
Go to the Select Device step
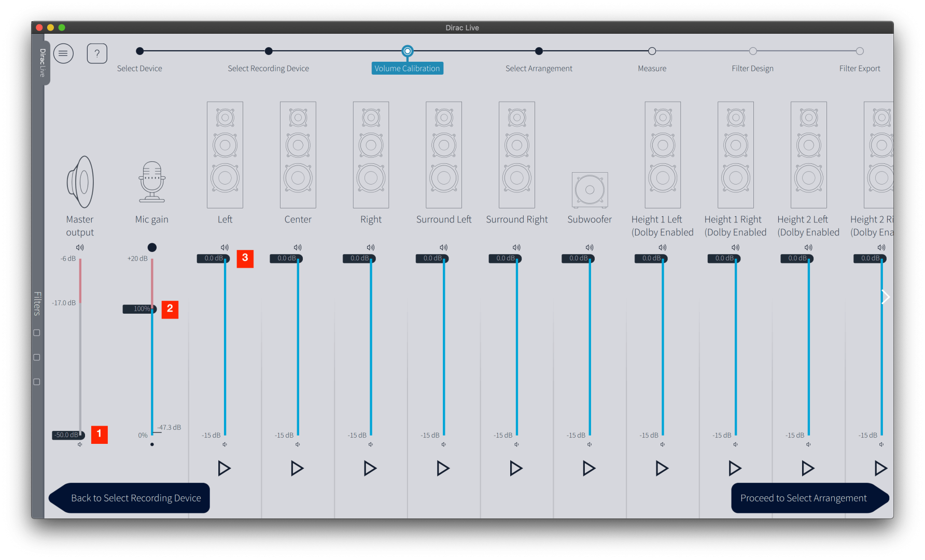click(x=139, y=51)
